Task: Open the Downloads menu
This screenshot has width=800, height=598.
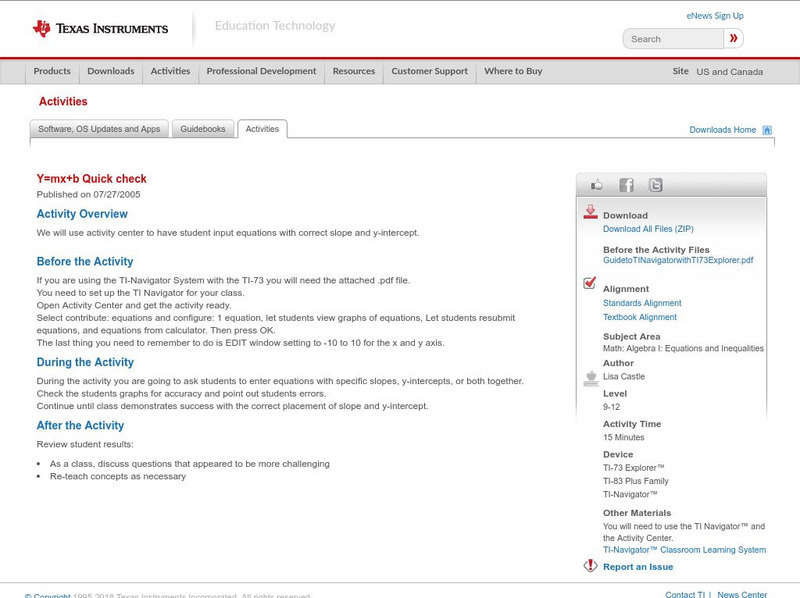Action: click(111, 71)
